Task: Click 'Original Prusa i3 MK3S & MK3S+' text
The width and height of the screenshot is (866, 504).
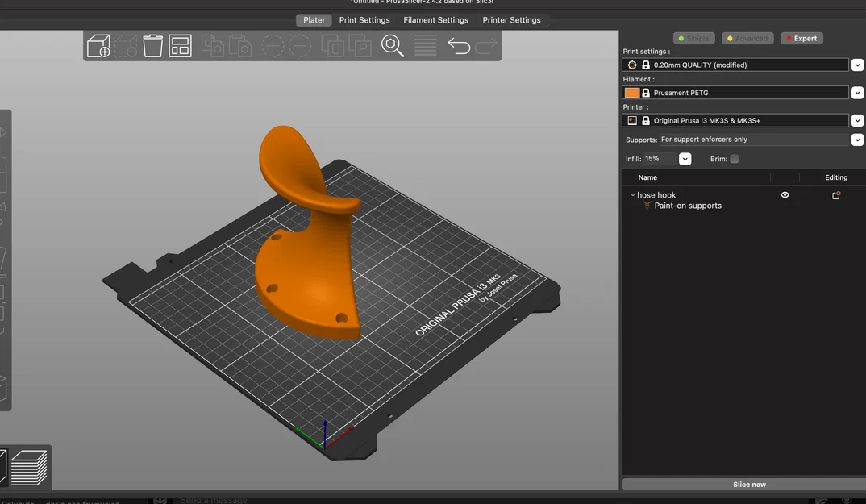Action: click(x=707, y=120)
